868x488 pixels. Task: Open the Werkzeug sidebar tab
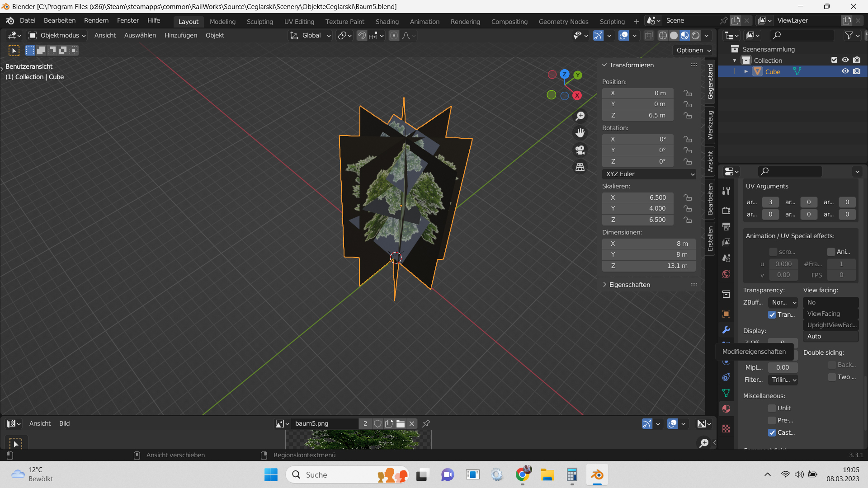coord(710,125)
